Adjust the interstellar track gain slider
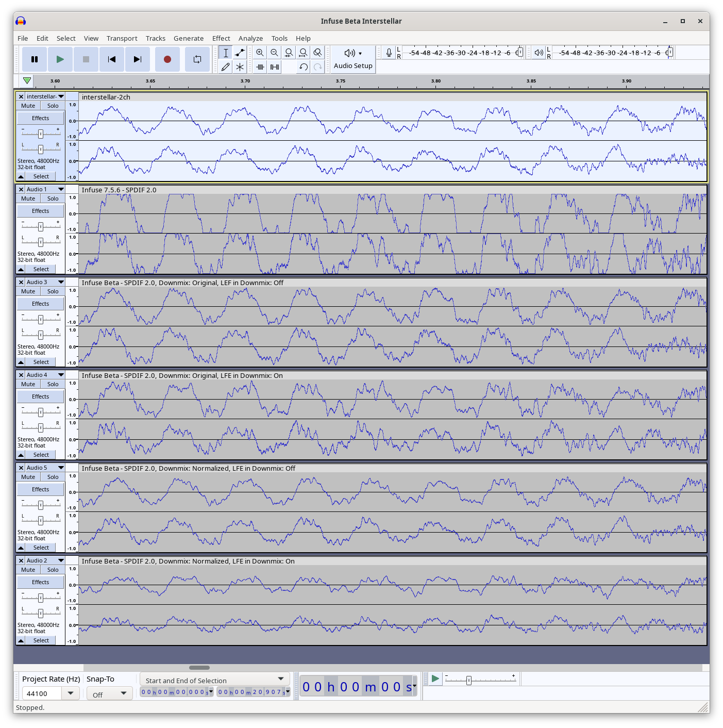Viewport: 723px width, 728px height. tap(41, 134)
